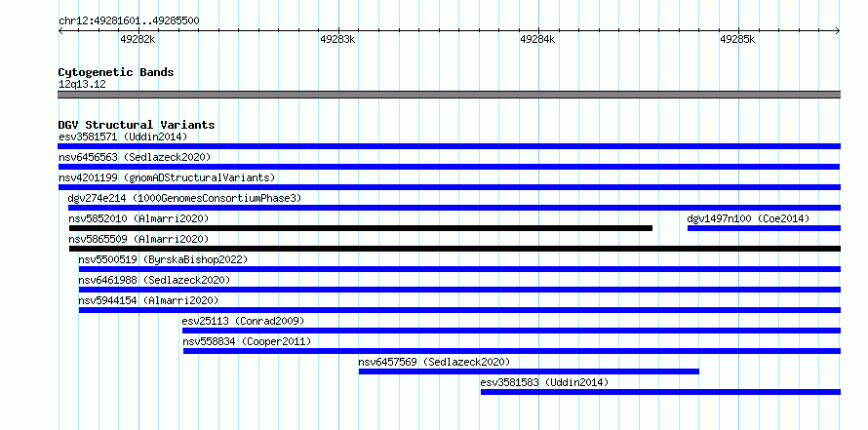Select the nsv5865509 black variant bar

[455, 249]
